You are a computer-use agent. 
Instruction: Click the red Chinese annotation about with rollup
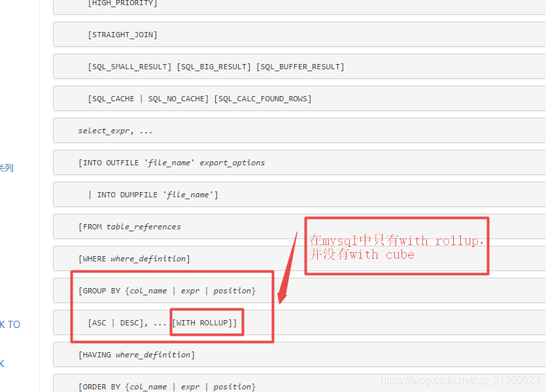coord(396,248)
